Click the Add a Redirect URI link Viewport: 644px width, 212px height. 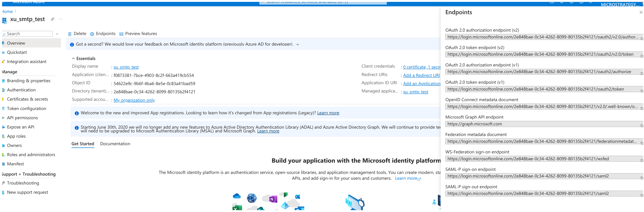pyautogui.click(x=421, y=75)
